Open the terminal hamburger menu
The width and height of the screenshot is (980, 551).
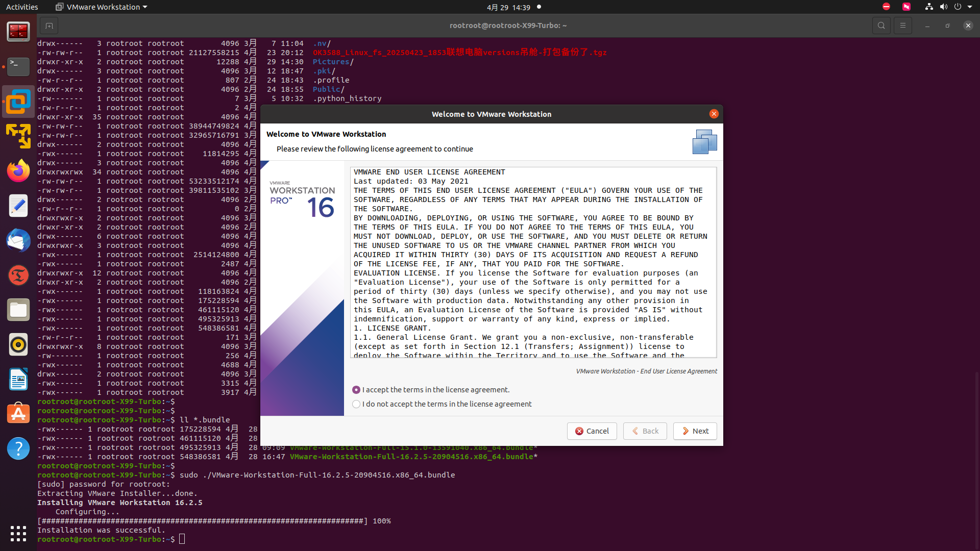pos(902,26)
